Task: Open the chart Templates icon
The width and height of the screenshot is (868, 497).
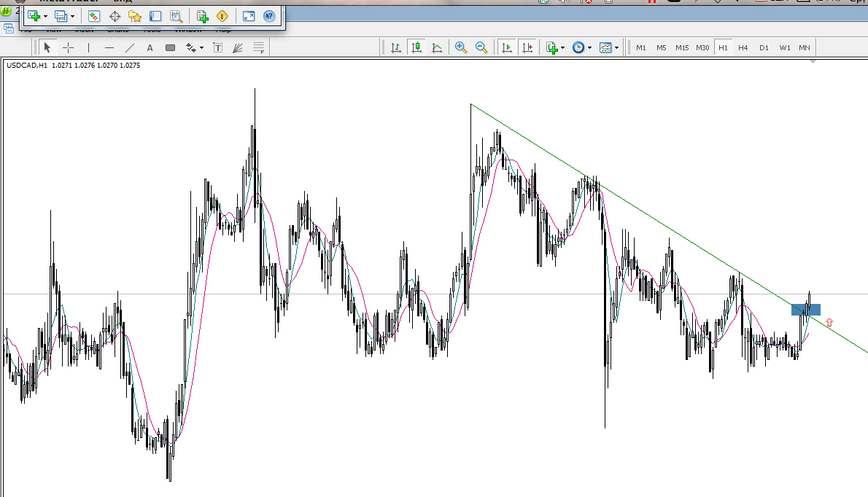Action: 605,47
